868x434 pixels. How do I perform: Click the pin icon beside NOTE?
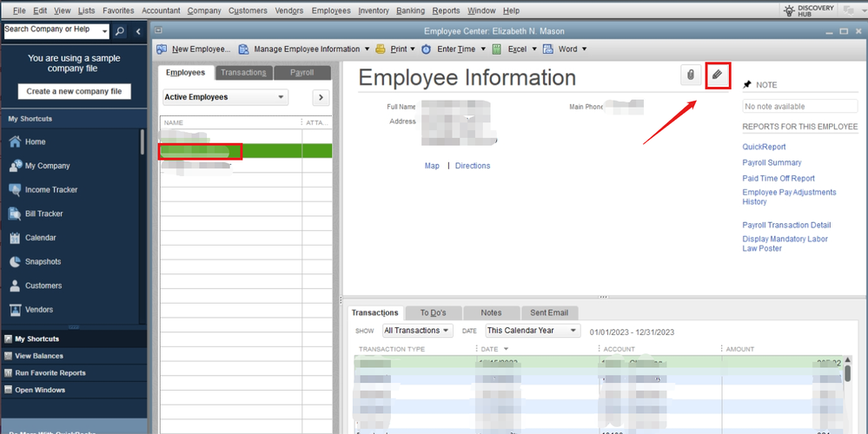point(747,84)
